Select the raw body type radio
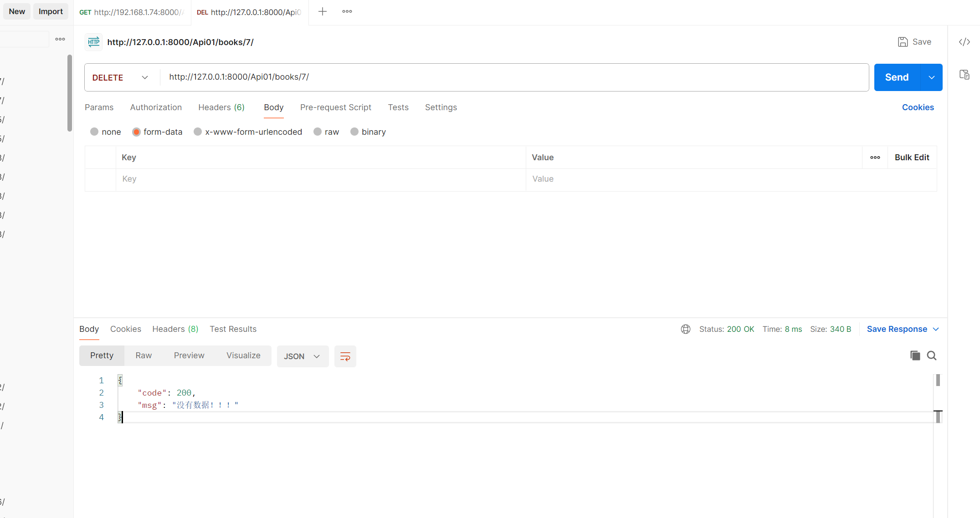 (318, 132)
